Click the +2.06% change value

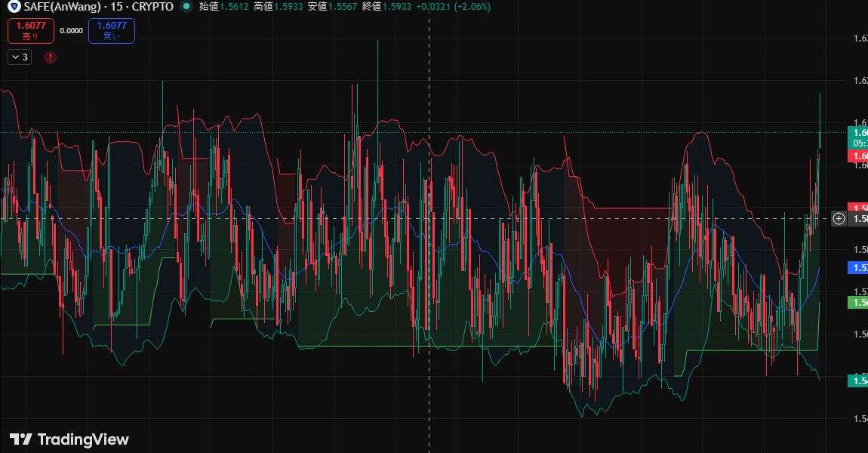(x=472, y=7)
